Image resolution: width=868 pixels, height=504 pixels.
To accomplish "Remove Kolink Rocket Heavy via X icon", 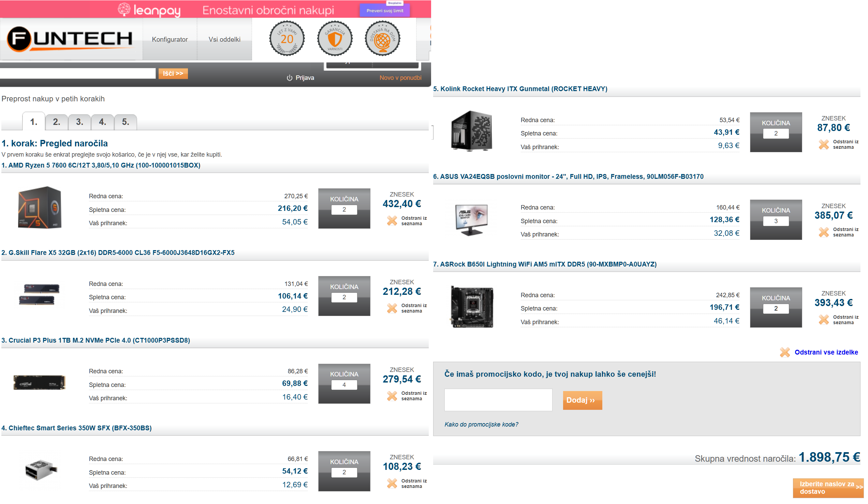I will (824, 144).
